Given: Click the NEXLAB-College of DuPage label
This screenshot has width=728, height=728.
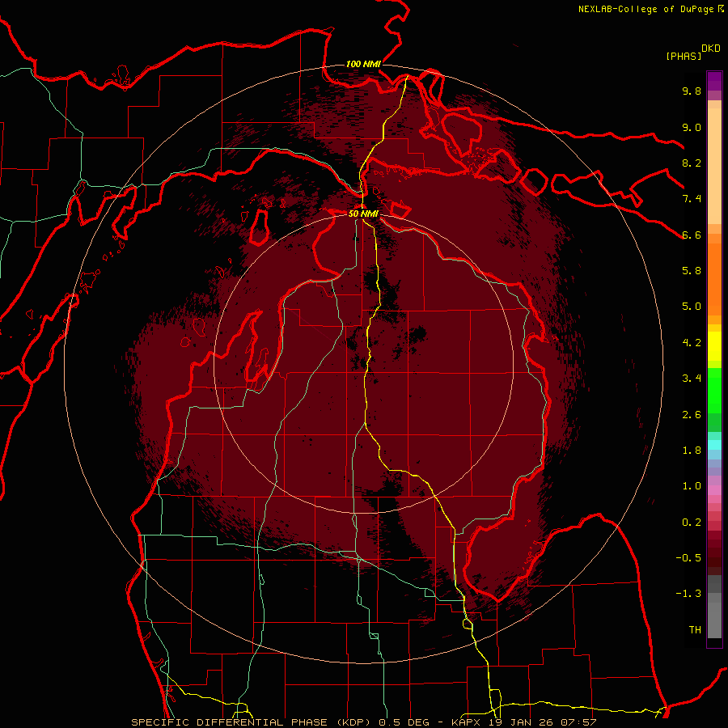Looking at the screenshot, I should pos(645,9).
